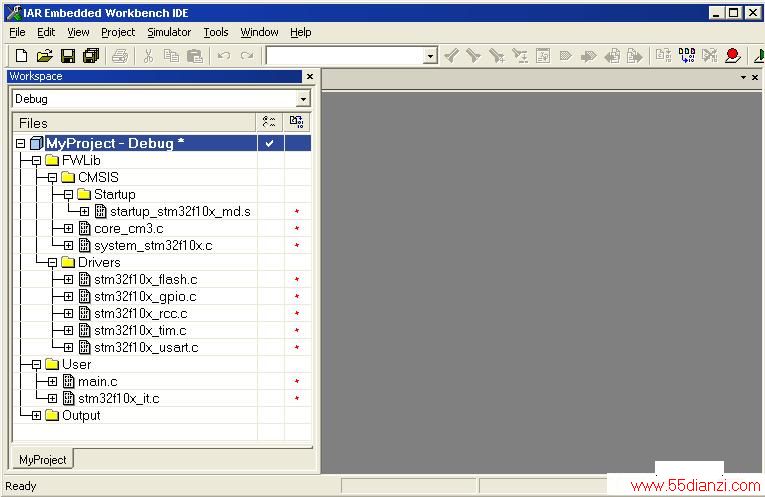
Task: Click the Stop Build icon
Action: pyautogui.click(x=709, y=56)
